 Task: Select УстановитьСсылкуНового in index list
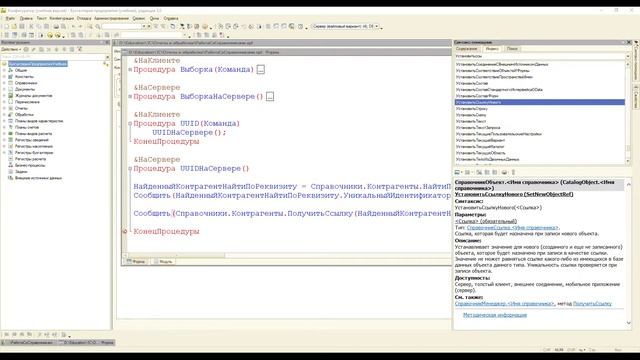point(540,102)
